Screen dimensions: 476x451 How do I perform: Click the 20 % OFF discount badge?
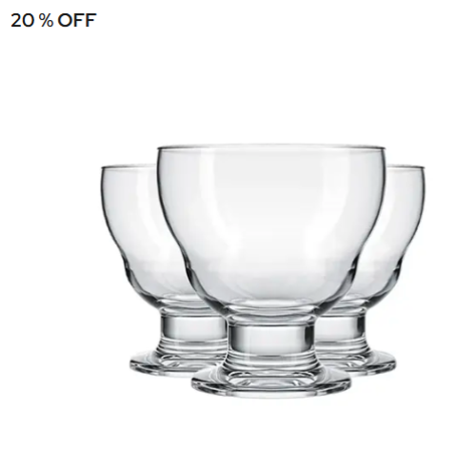tap(53, 21)
